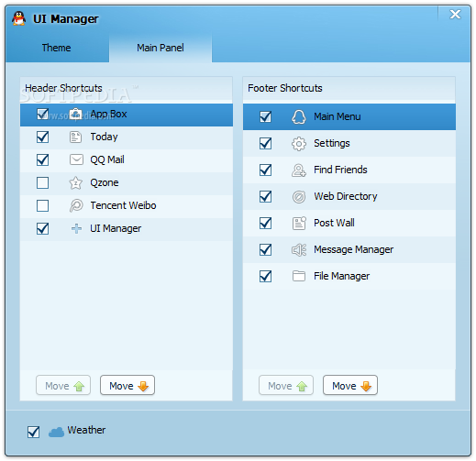Image resolution: width=476 pixels, height=461 pixels.
Task: Click the Settings gear icon
Action: pyautogui.click(x=299, y=143)
